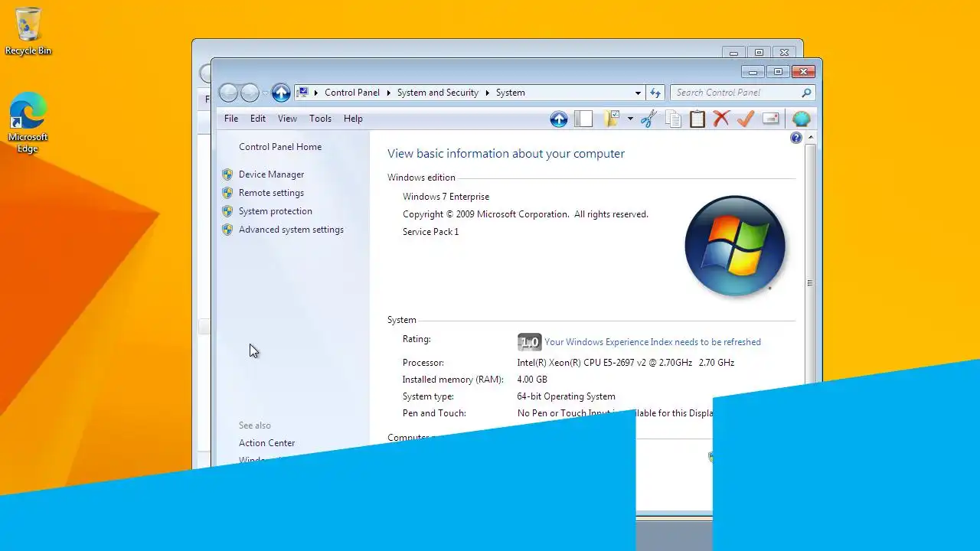Click the Windows Experience Index refresh link
This screenshot has height=551, width=980.
pos(652,342)
